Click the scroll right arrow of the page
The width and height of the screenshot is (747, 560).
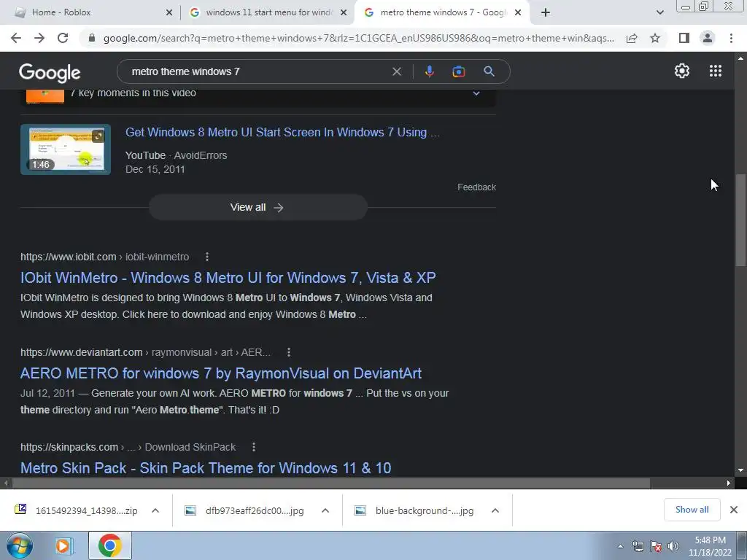coord(729,483)
